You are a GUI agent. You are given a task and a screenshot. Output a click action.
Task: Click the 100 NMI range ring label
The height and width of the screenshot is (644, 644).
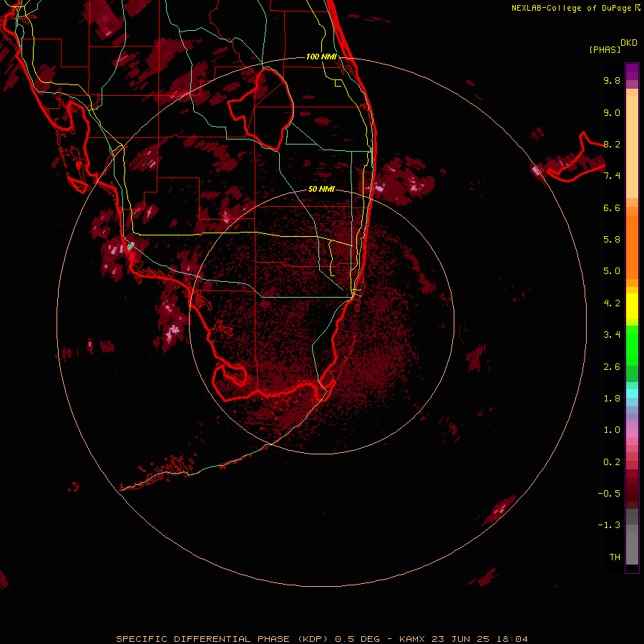pos(321,57)
